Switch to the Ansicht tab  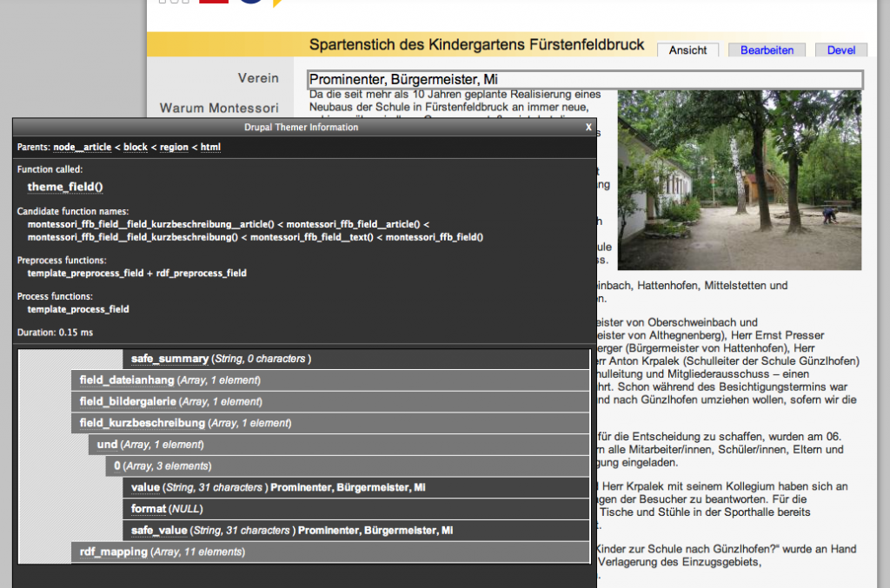687,50
